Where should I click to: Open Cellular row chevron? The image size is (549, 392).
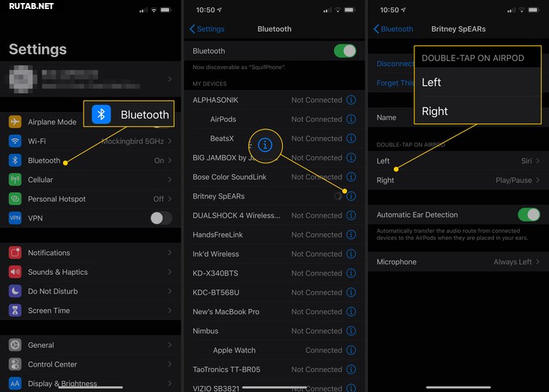[170, 180]
